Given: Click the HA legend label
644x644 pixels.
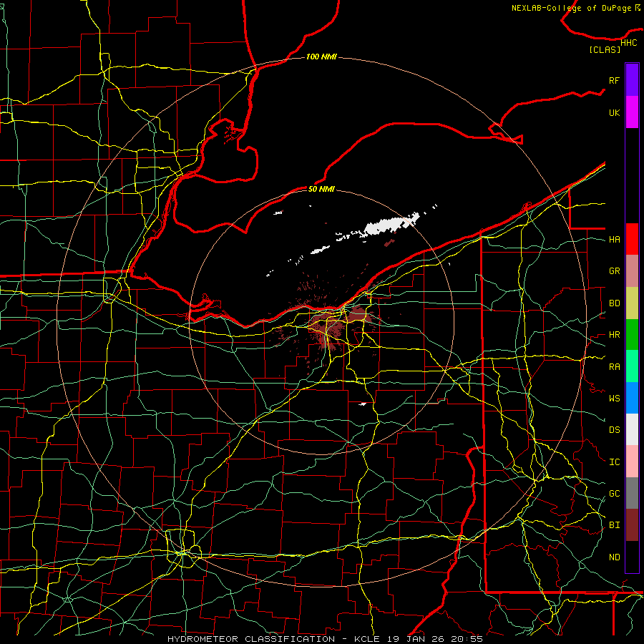Looking at the screenshot, I should click(614, 239).
